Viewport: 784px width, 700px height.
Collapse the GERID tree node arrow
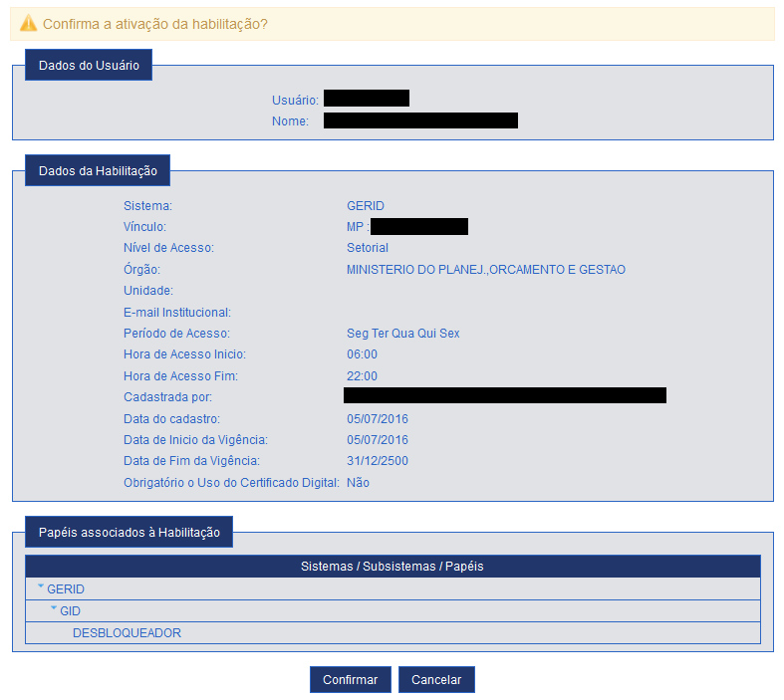click(x=41, y=587)
